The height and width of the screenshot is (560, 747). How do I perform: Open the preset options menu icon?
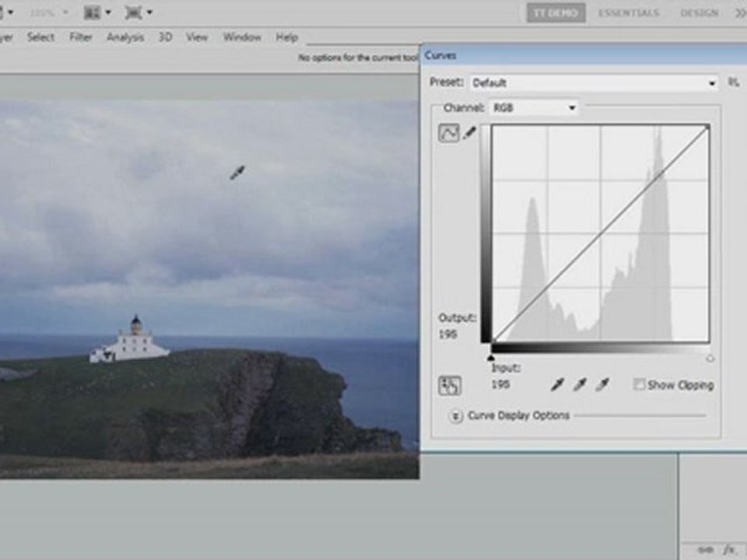734,82
